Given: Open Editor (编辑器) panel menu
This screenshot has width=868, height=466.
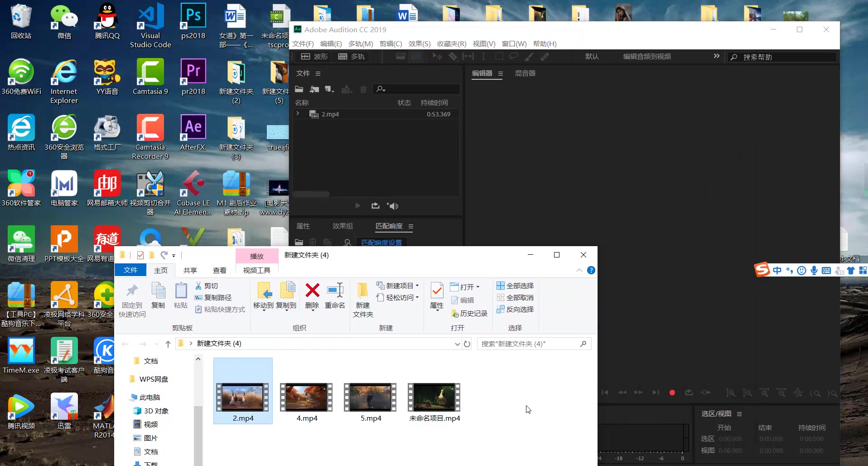Looking at the screenshot, I should point(501,73).
